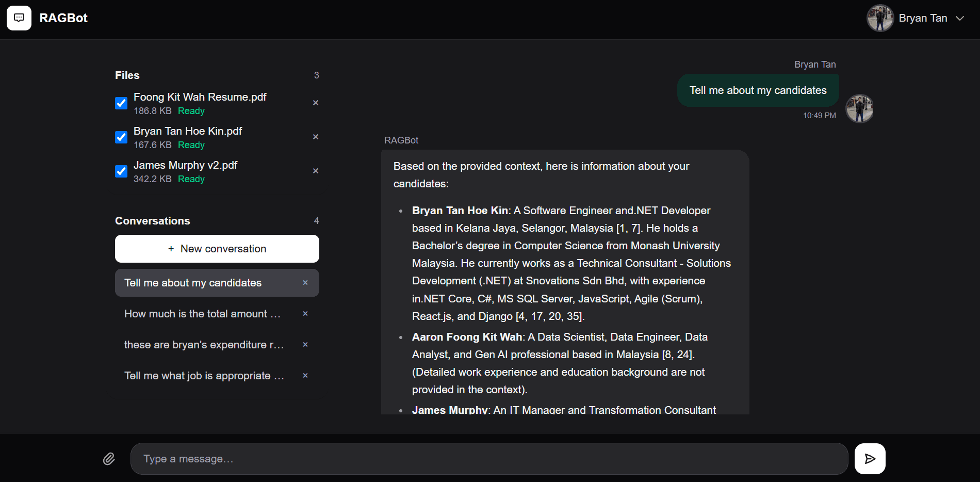Screen dimensions: 980x482
Task: Click the RAGBot chat logo icon
Action: point(19,18)
